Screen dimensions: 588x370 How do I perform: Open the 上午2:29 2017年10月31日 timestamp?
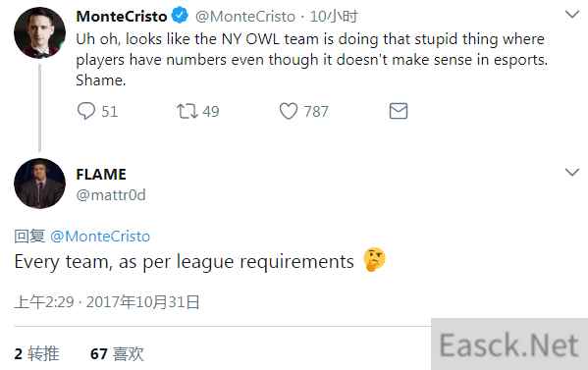(x=107, y=302)
